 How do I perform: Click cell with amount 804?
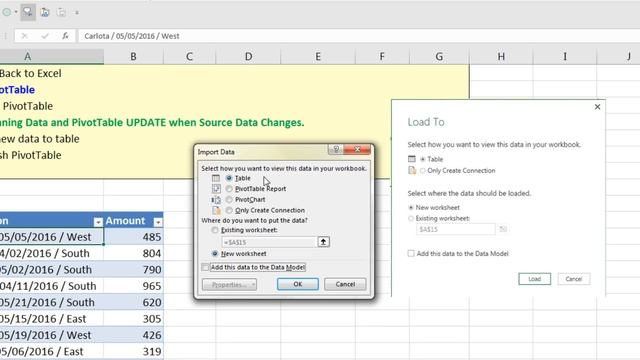(133, 253)
